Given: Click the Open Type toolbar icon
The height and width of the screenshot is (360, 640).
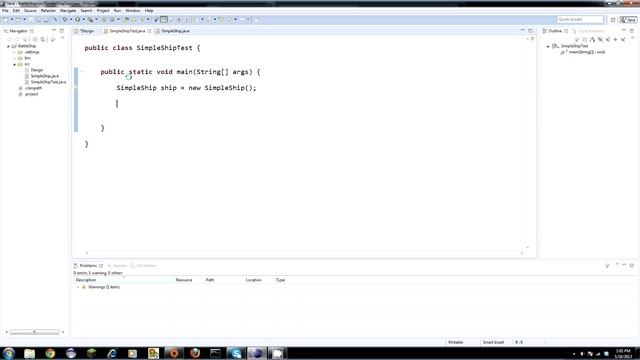Looking at the screenshot, I should tap(126, 20).
